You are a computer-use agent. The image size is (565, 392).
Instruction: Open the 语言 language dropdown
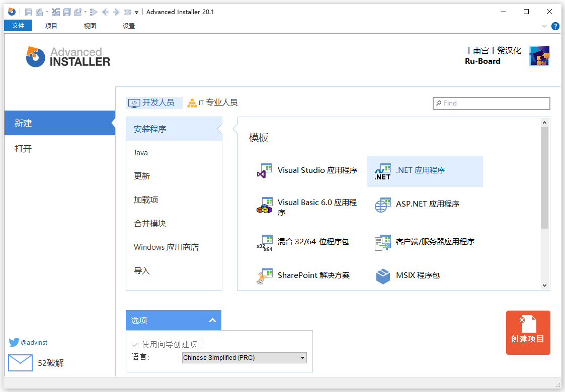[x=302, y=357]
